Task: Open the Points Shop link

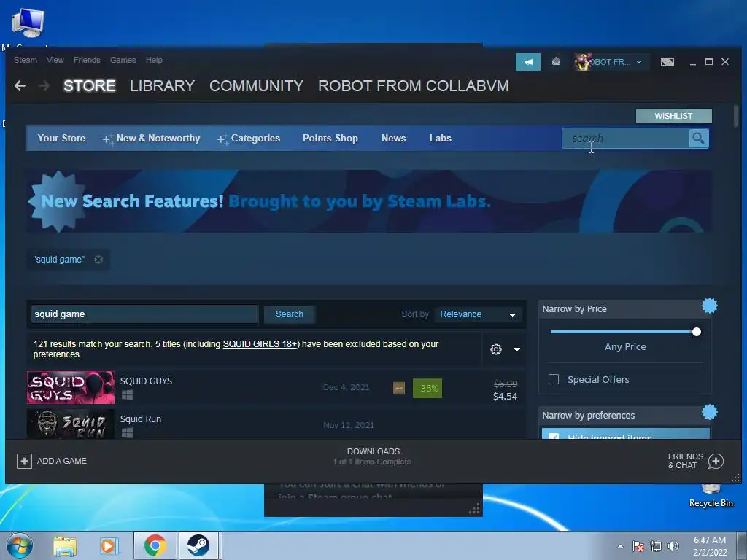Action: 330,138
